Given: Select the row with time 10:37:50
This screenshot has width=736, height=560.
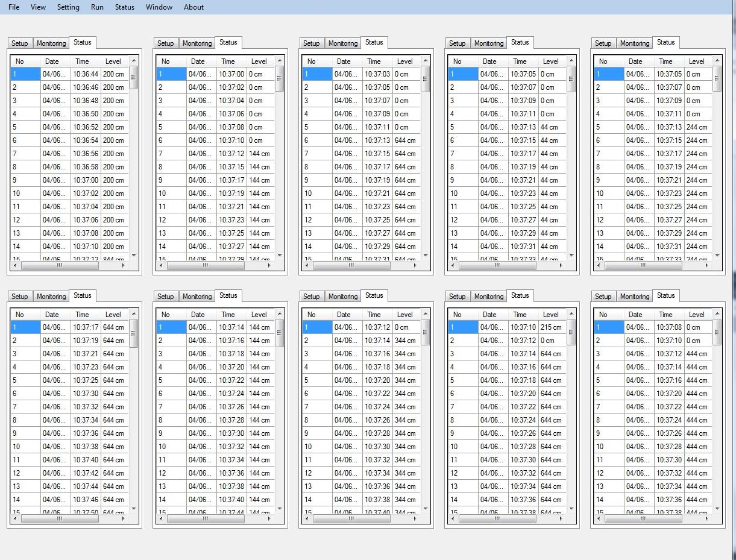Looking at the screenshot, I should [85, 511].
